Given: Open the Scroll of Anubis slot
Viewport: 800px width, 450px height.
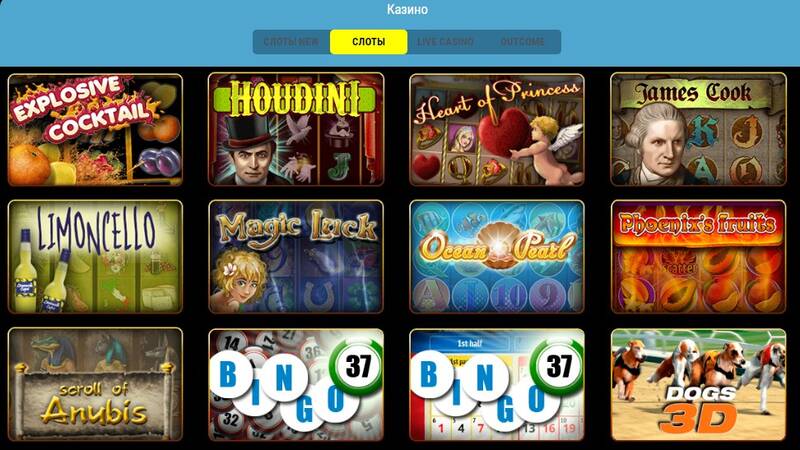Looking at the screenshot, I should [x=95, y=384].
